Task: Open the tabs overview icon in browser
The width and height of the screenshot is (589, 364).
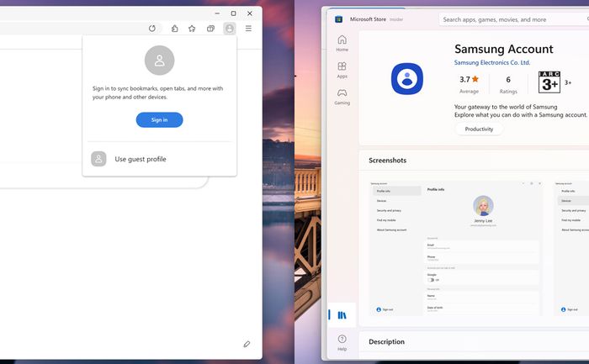Action: [x=210, y=29]
